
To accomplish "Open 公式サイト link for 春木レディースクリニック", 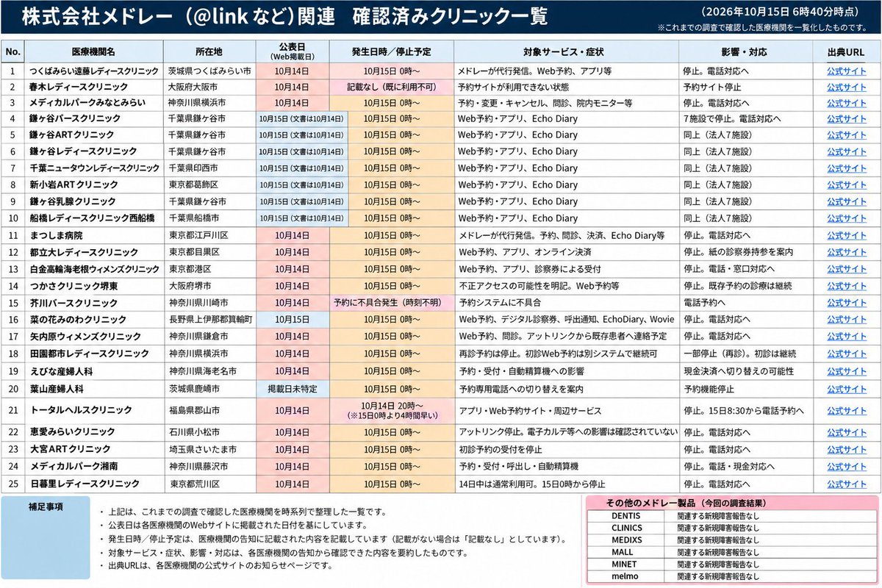I will pos(846,87).
